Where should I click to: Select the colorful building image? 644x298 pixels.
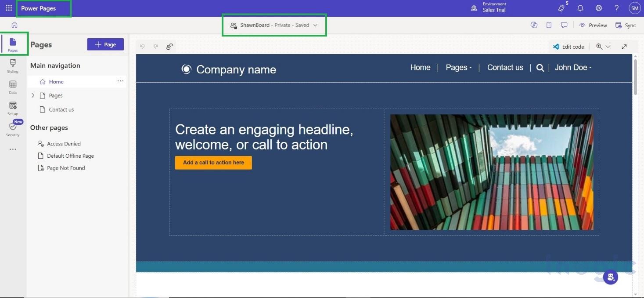[x=492, y=172]
